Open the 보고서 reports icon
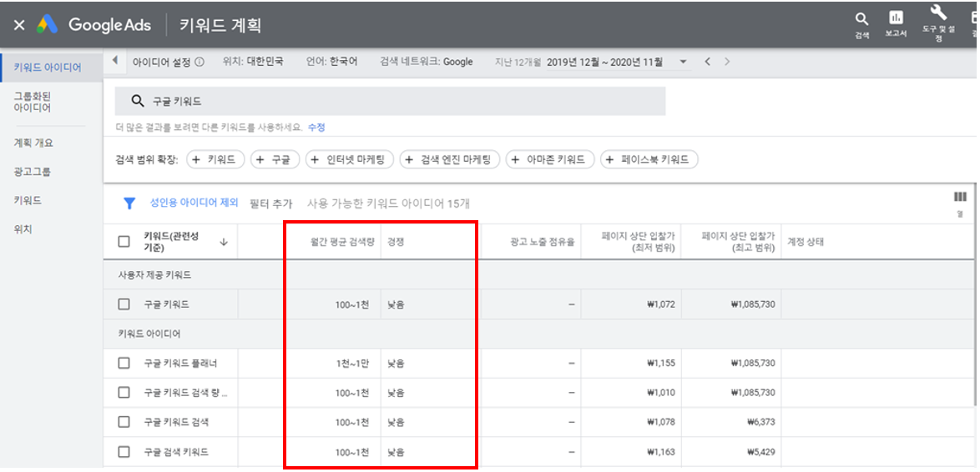This screenshot has width=980, height=472. [896, 18]
